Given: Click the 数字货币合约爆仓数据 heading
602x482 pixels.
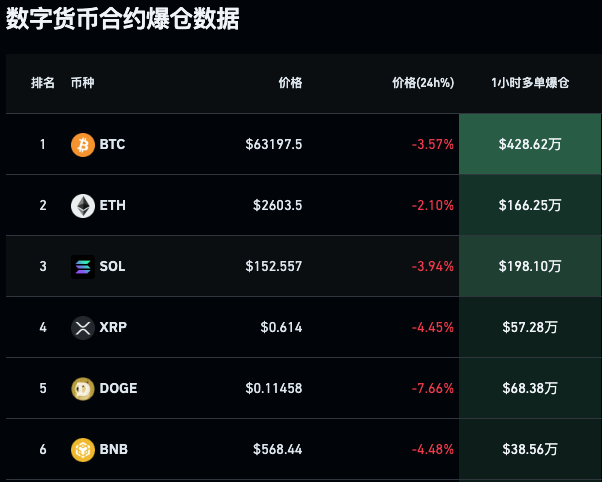Looking at the screenshot, I should [123, 19].
